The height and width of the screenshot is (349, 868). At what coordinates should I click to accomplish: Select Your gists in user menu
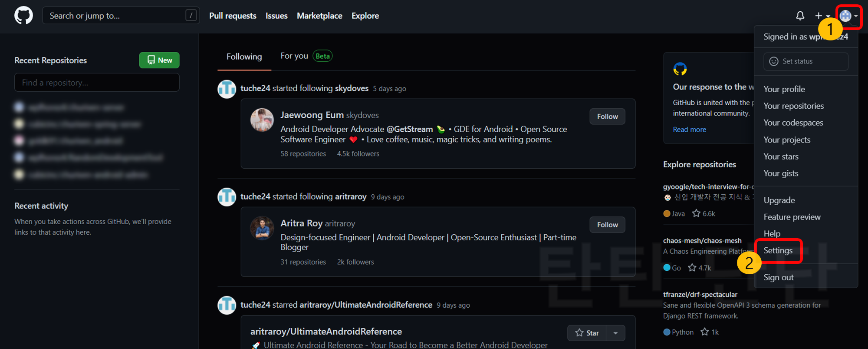point(781,173)
